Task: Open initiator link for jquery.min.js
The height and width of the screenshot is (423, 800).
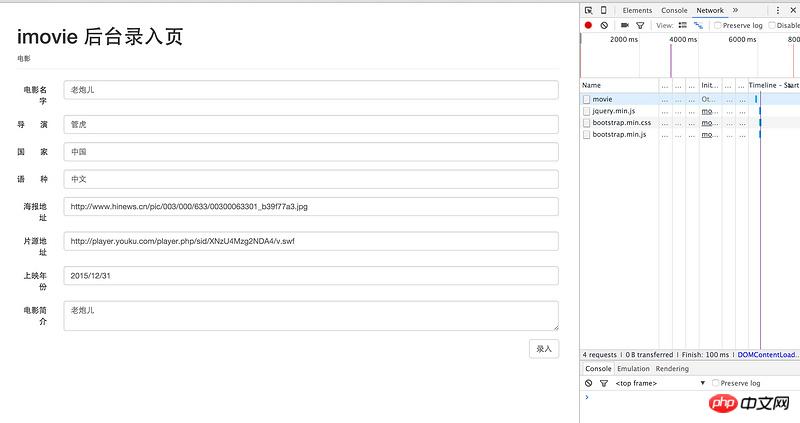Action: (707, 111)
